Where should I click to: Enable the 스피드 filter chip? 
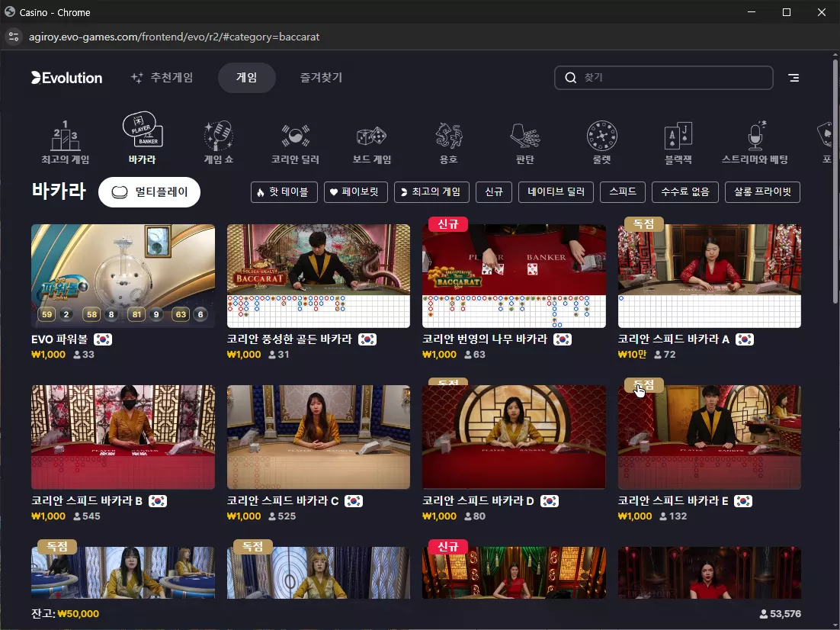pyautogui.click(x=623, y=192)
